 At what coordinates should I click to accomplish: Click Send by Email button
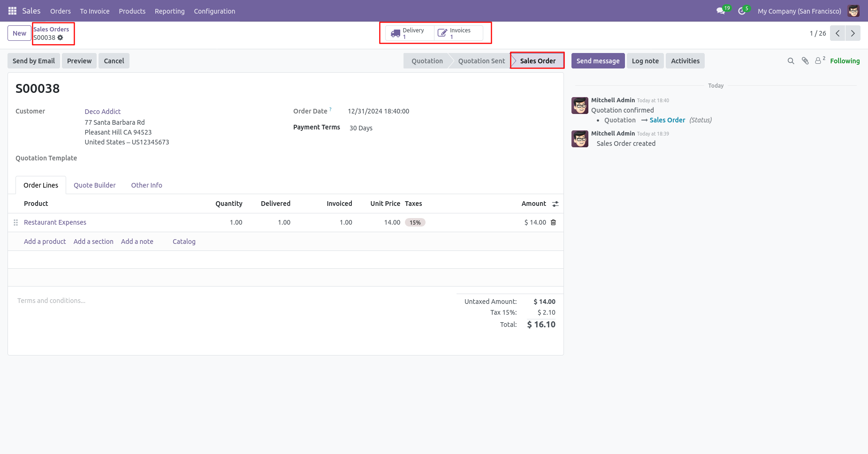coord(34,61)
